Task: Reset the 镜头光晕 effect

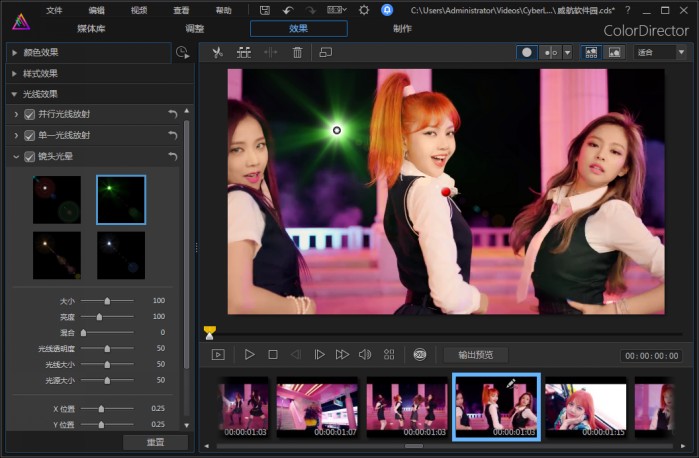Action: coord(173,157)
